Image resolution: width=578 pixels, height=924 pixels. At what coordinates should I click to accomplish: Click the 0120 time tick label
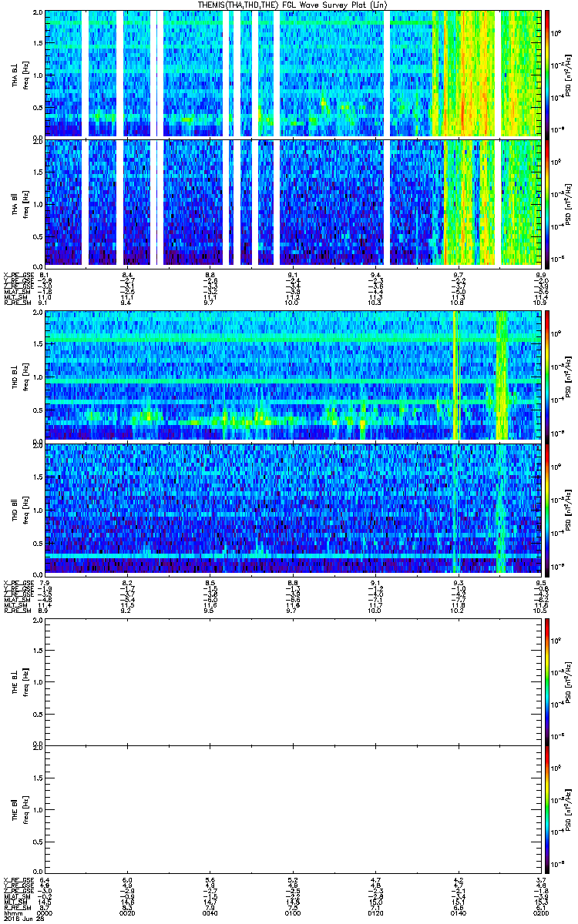[375, 913]
